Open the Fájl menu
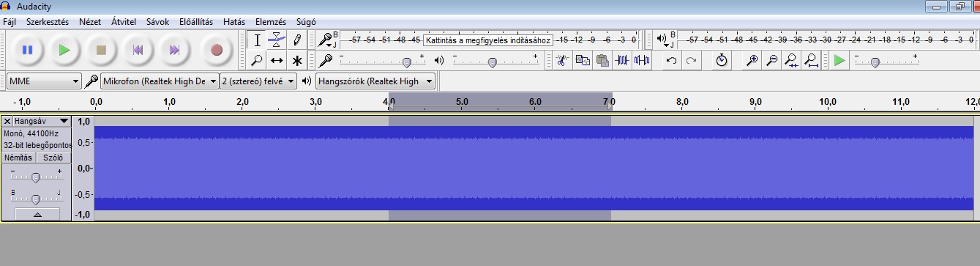The width and height of the screenshot is (980, 266). point(10,22)
